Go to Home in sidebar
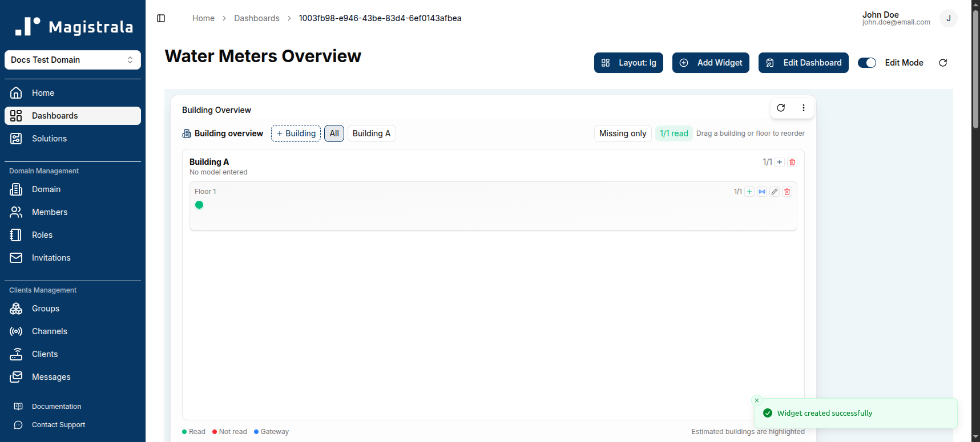Image resolution: width=980 pixels, height=442 pixels. pos(72,93)
